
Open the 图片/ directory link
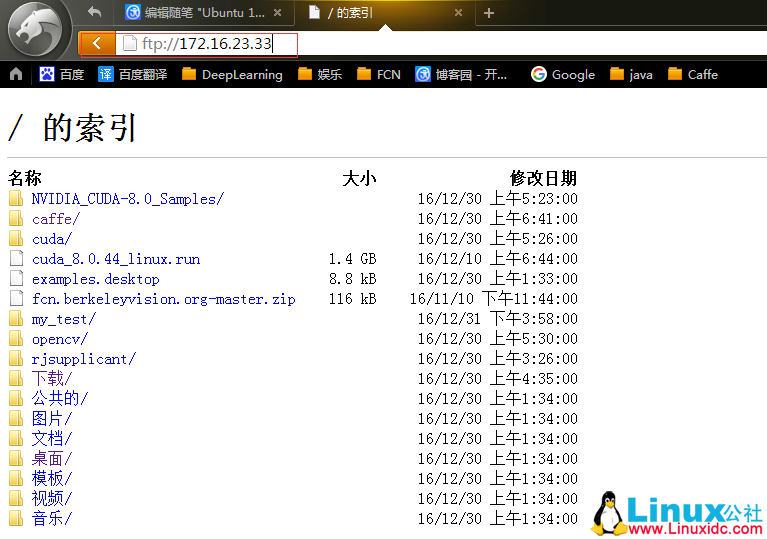coord(52,419)
